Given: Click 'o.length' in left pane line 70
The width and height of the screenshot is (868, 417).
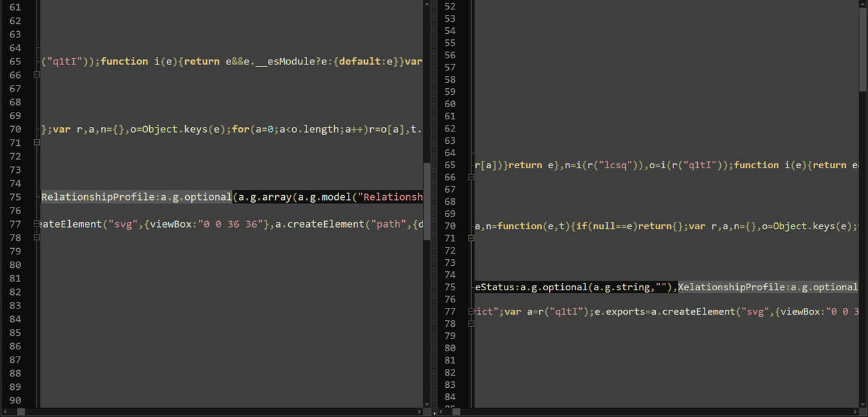Looking at the screenshot, I should pos(315,129).
